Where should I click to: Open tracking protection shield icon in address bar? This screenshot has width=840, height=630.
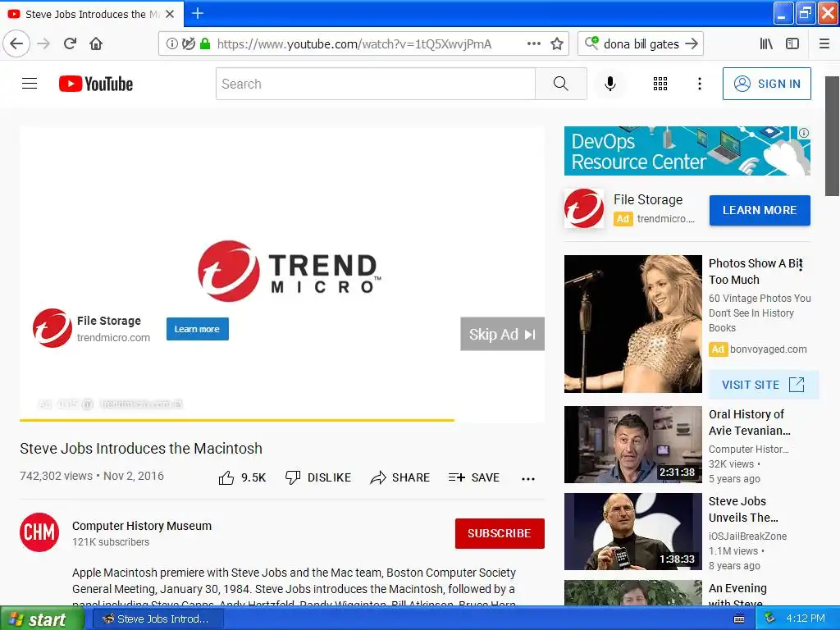point(188,43)
